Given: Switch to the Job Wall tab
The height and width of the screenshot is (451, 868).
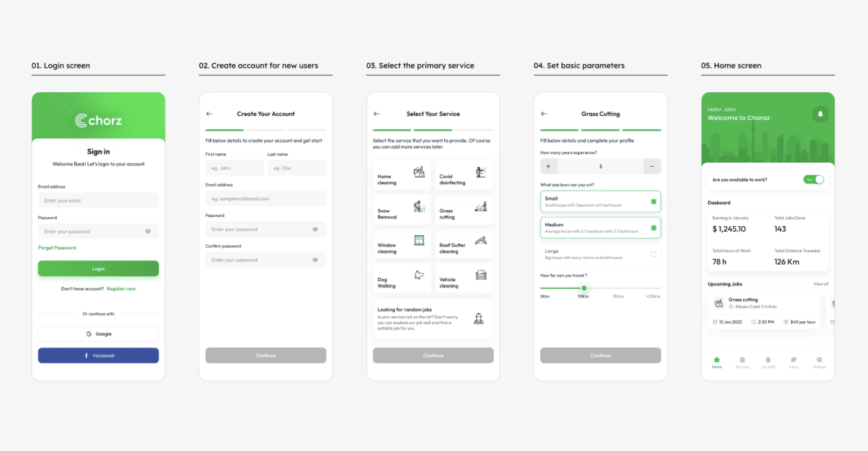Looking at the screenshot, I should pos(767,362).
